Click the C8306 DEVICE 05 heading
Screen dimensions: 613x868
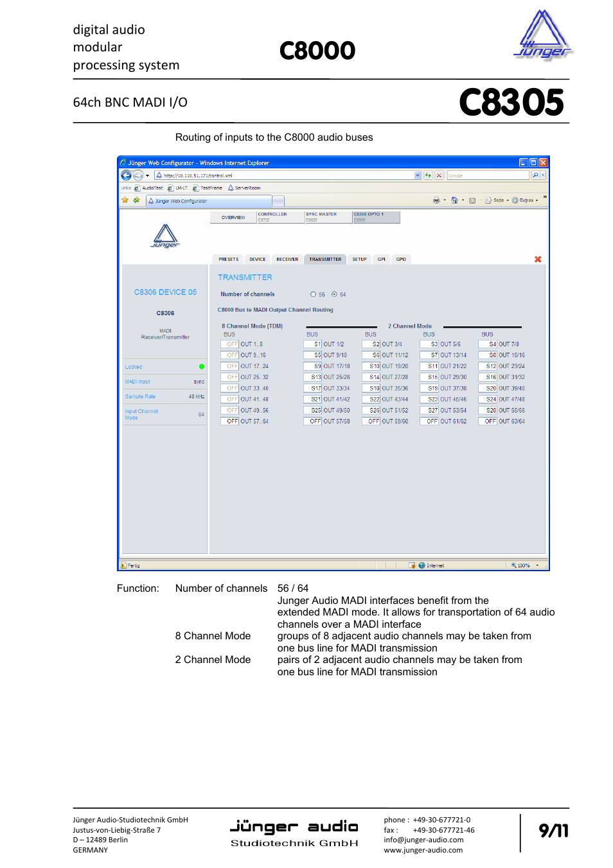point(165,292)
